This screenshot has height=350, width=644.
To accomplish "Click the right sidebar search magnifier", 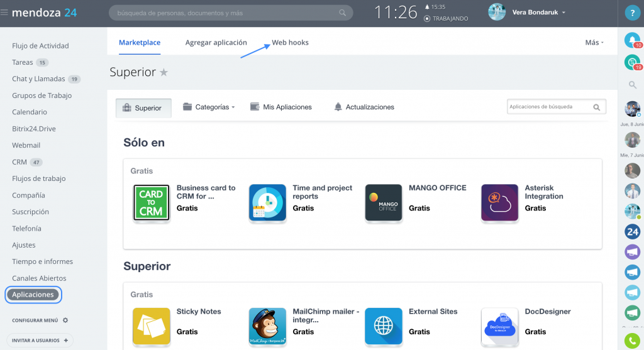I will [633, 85].
